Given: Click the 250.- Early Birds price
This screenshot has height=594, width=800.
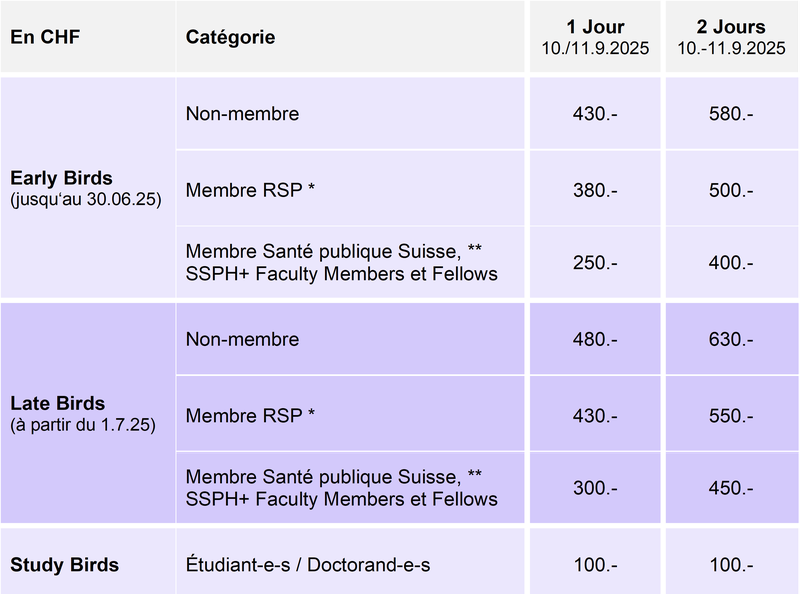Looking at the screenshot, I should tap(595, 262).
